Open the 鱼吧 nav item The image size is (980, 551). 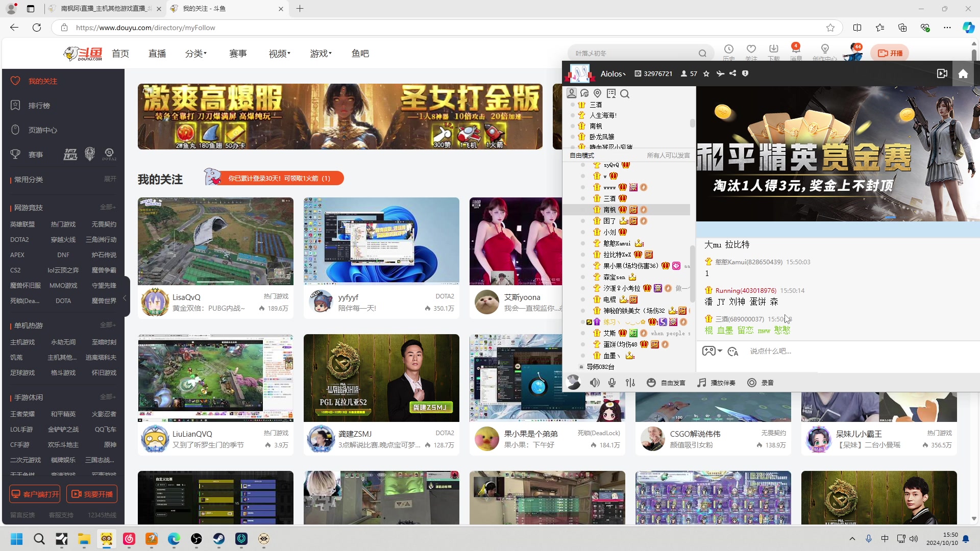360,54
